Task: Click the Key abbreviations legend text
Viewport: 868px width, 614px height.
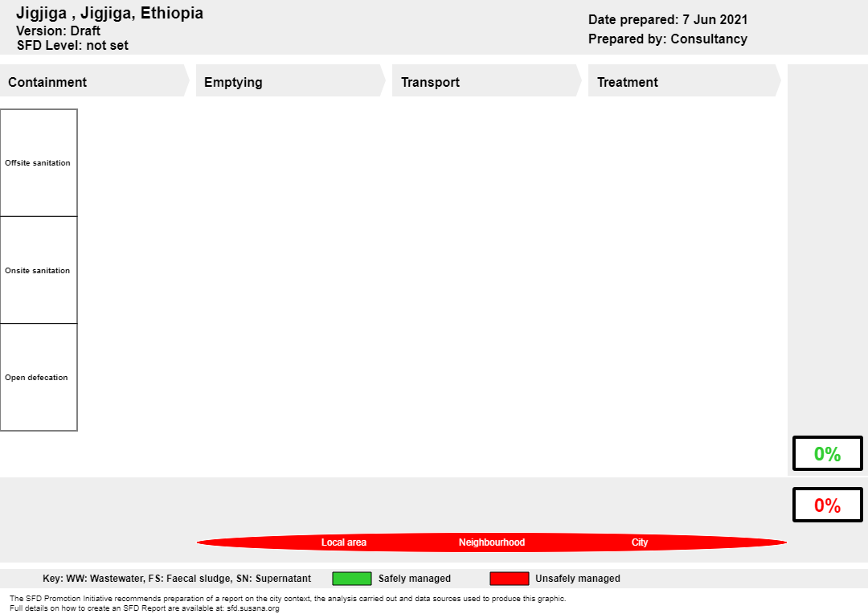Action: (177, 579)
